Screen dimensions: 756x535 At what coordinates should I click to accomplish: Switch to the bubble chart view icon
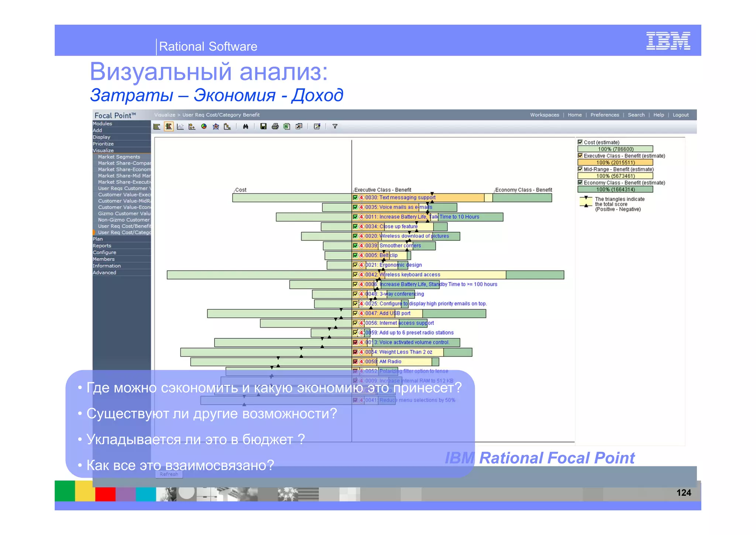pyautogui.click(x=192, y=127)
